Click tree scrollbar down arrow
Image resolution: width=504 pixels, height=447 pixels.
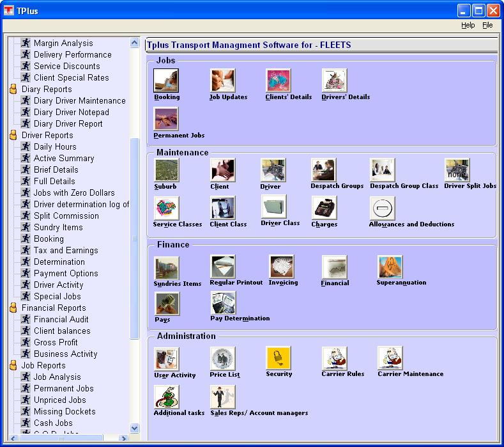(x=135, y=428)
